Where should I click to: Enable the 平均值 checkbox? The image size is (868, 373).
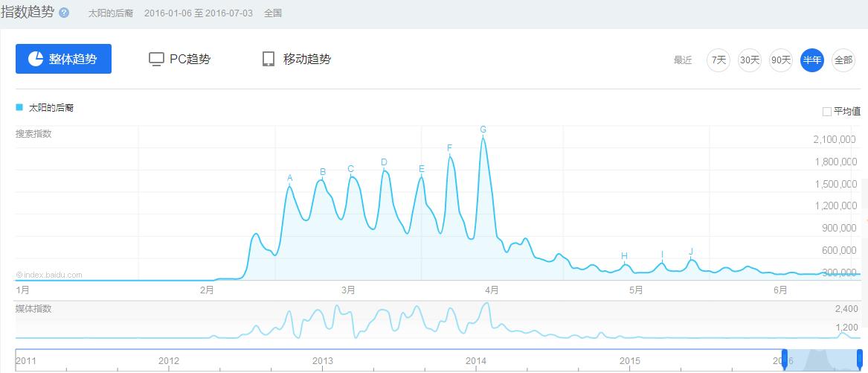coord(827,112)
